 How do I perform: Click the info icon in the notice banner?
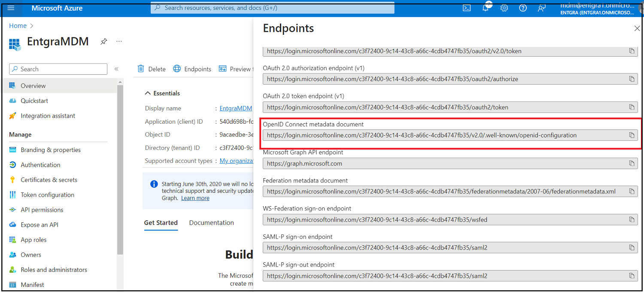pyautogui.click(x=154, y=184)
